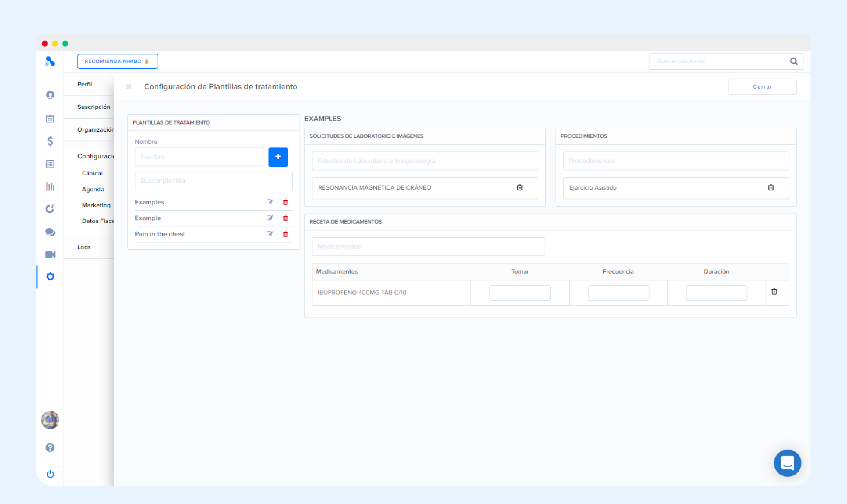Open the Agenda calendar icon in the sidebar
The image size is (847, 504).
(x=50, y=118)
